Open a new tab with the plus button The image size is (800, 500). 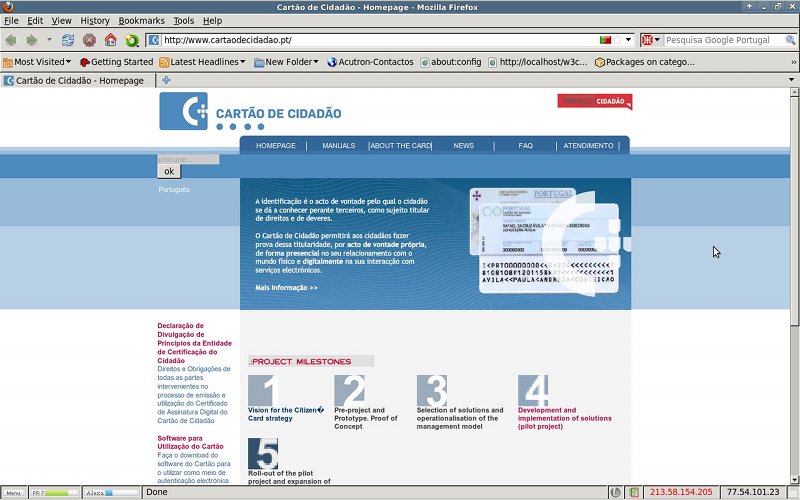click(x=166, y=80)
